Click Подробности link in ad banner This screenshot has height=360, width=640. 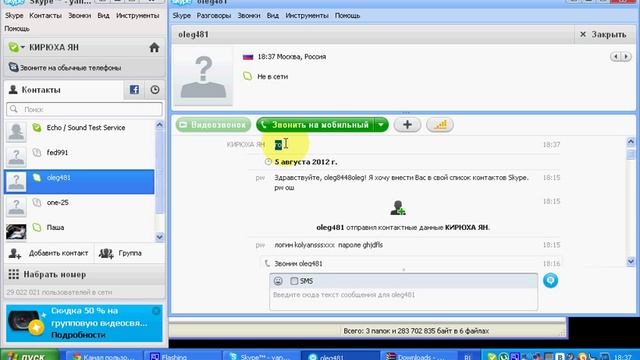[78, 335]
